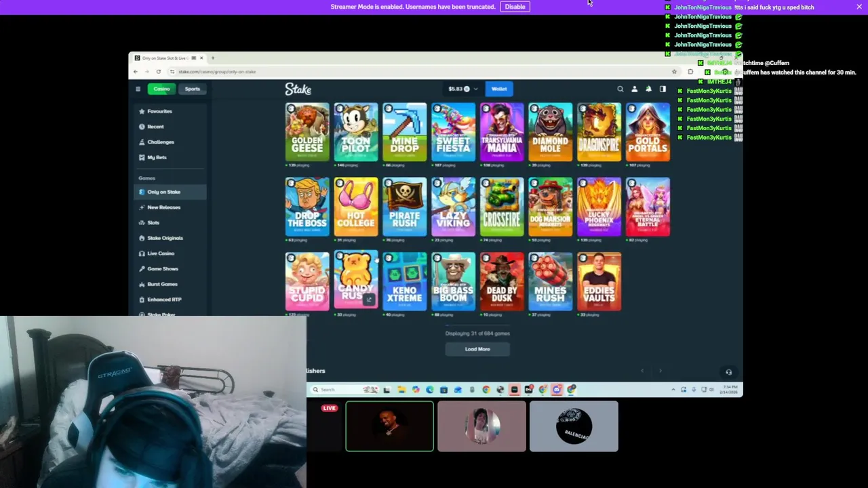Open the Dead by Dusk game
Screen dimensions: 868x488
click(502, 281)
